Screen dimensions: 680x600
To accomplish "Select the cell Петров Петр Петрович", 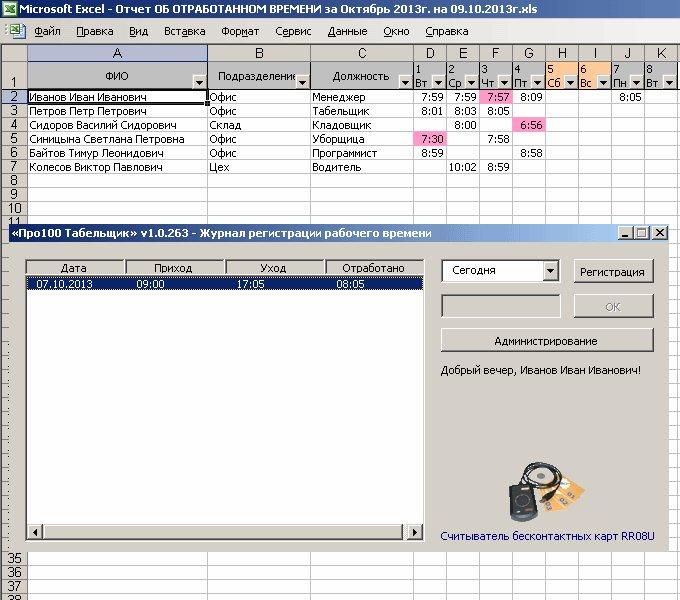I will point(118,111).
